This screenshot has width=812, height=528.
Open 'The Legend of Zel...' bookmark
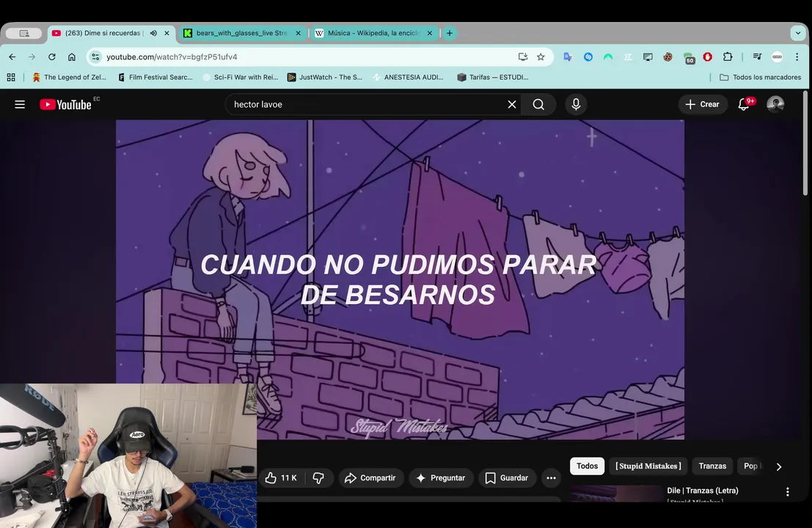click(x=70, y=77)
